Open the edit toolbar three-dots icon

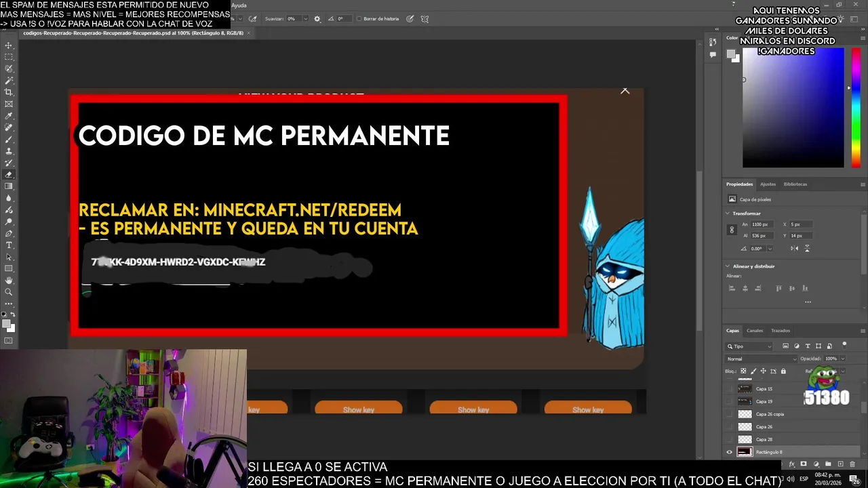point(9,304)
